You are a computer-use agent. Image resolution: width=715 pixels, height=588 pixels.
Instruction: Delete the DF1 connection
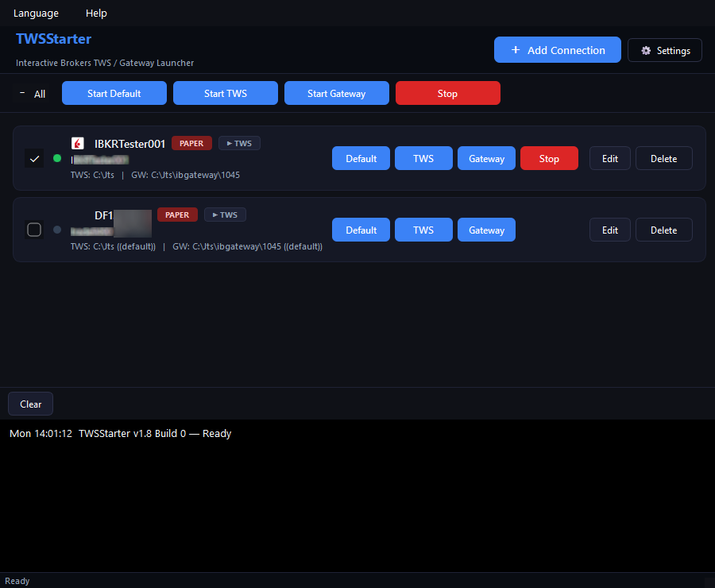coord(664,230)
